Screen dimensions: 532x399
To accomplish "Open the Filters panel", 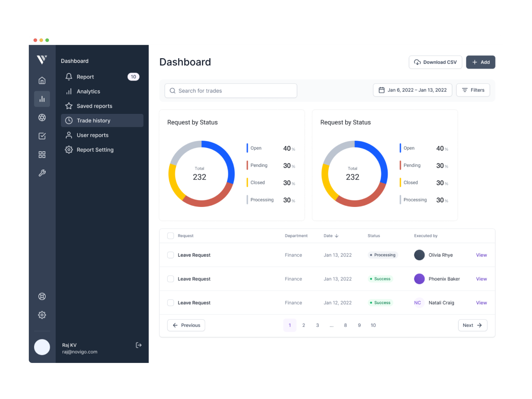I will (473, 90).
